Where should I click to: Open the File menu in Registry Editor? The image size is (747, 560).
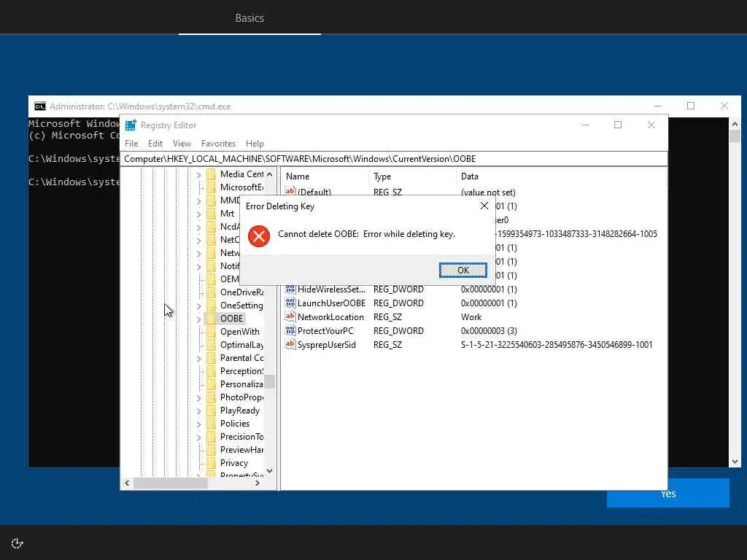coord(131,144)
